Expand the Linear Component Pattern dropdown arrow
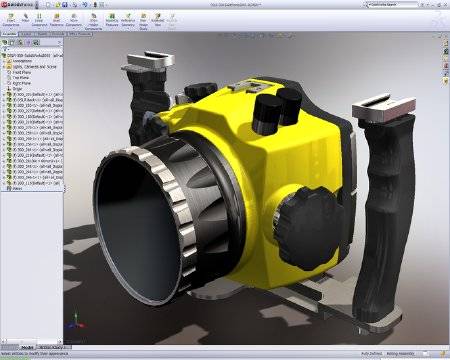 [39, 29]
